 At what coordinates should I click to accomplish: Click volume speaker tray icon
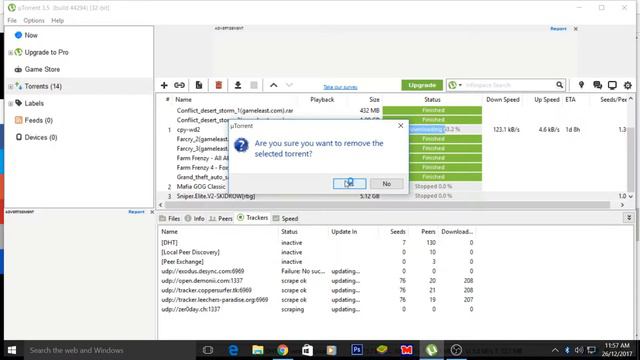[579, 350]
